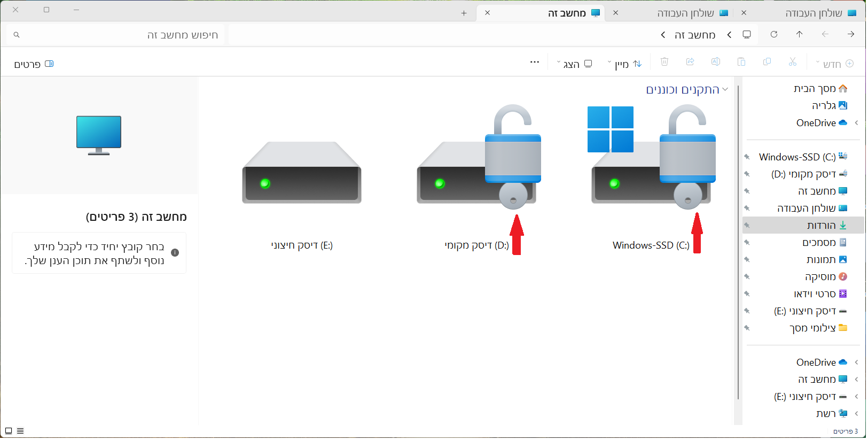Click the Paste clipboard icon
Screen dimensions: 868x440
click(741, 62)
